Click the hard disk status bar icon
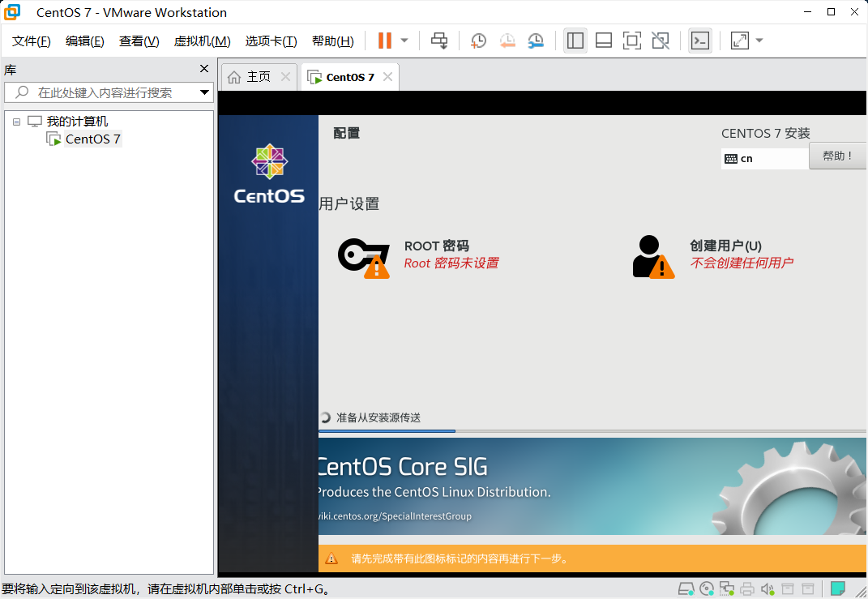The width and height of the screenshot is (868, 599). pos(686,588)
